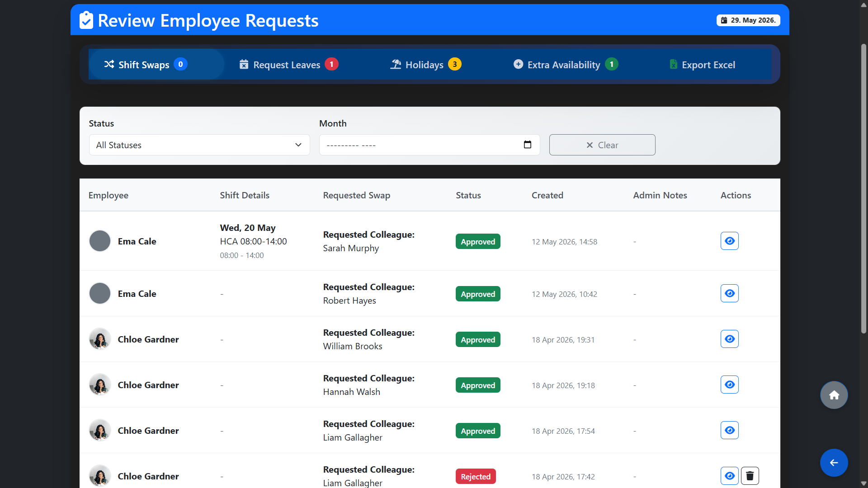Click created date 18 Apr 2026, 19:18
The height and width of the screenshot is (488, 868).
coord(563,385)
